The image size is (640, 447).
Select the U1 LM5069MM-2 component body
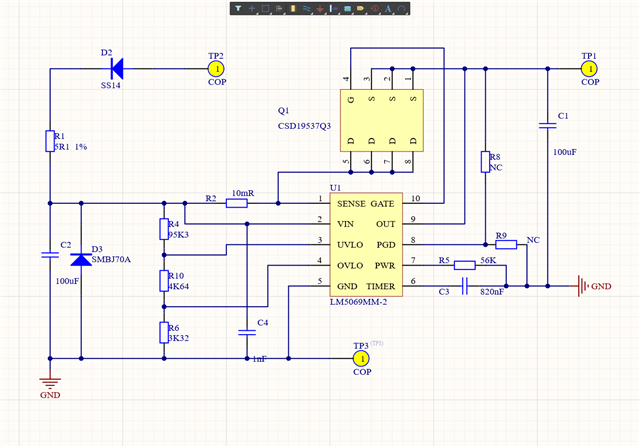pos(366,245)
